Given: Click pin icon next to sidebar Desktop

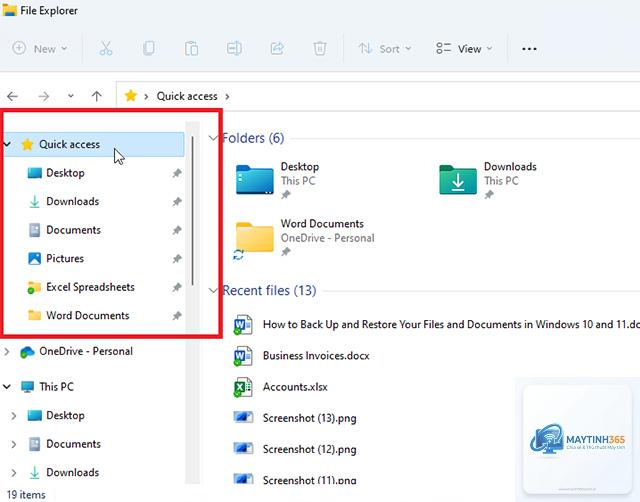Looking at the screenshot, I should [177, 173].
